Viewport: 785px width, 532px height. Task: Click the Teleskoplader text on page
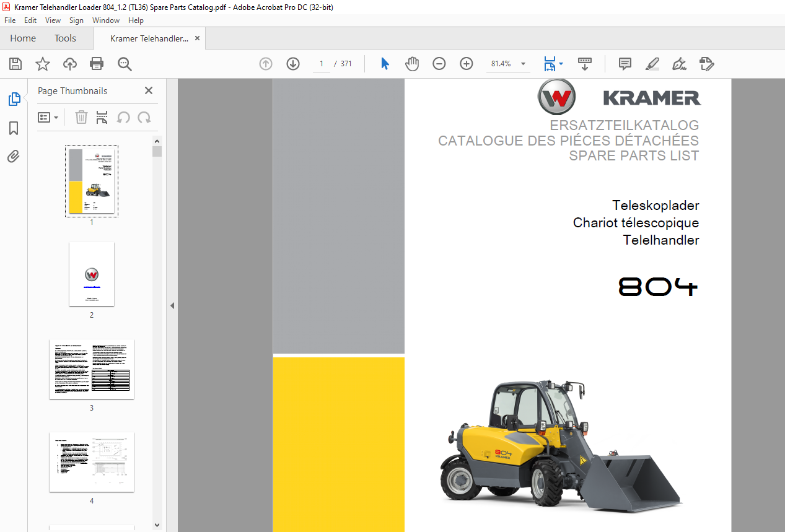pyautogui.click(x=656, y=205)
